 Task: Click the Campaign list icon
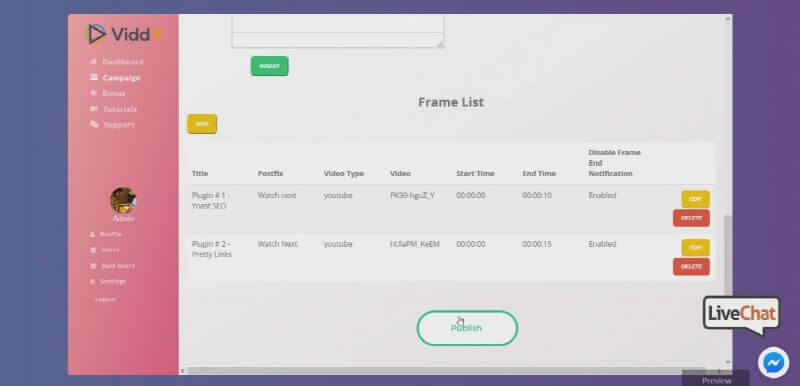(x=93, y=78)
